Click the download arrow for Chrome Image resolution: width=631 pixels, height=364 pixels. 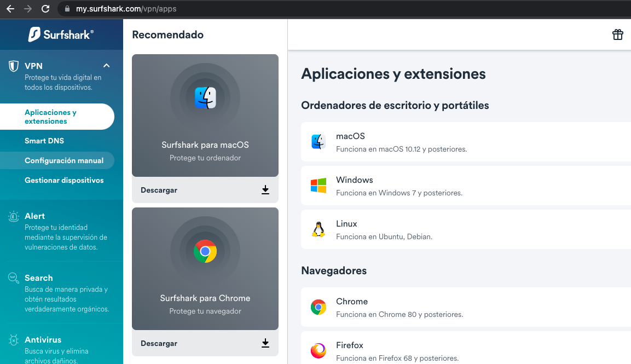tap(265, 343)
